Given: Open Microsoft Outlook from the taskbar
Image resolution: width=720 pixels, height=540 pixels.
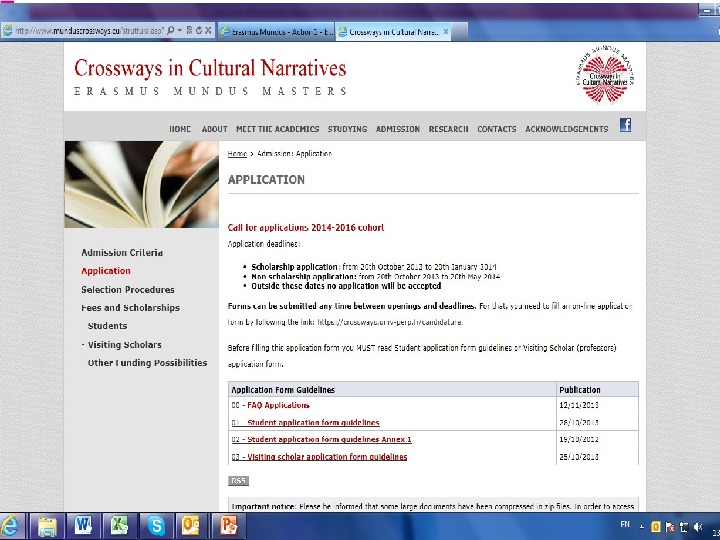Looking at the screenshot, I should pyautogui.click(x=191, y=526).
